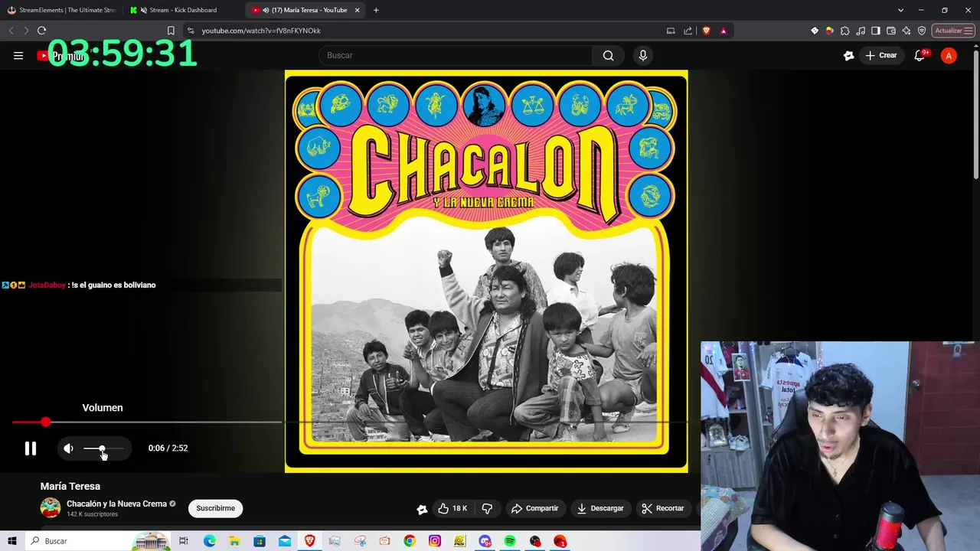980x551 pixels.
Task: Open the tab search dropdown arrow
Action: point(901,10)
